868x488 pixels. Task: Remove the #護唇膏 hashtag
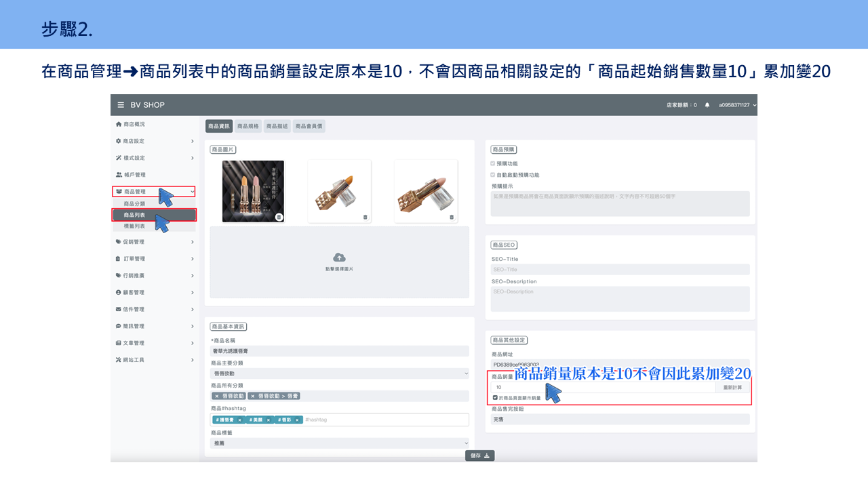click(x=239, y=420)
